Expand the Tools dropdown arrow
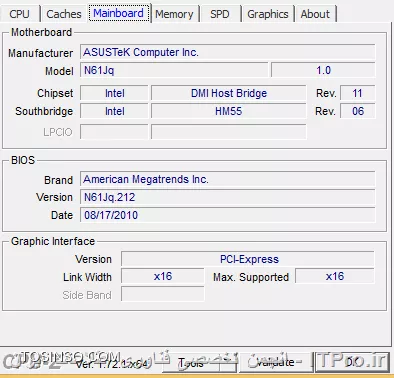Viewport: 394px width, 378px height. [228, 363]
